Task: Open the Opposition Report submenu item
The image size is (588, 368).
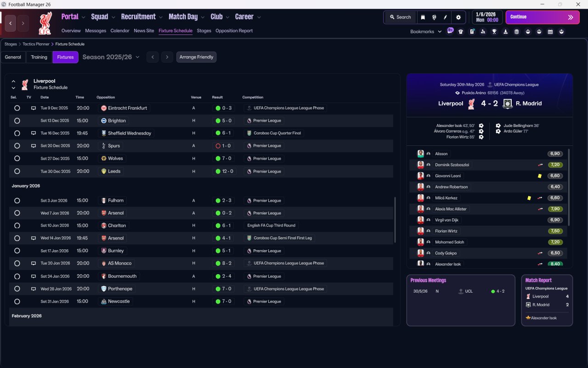Action: (234, 31)
